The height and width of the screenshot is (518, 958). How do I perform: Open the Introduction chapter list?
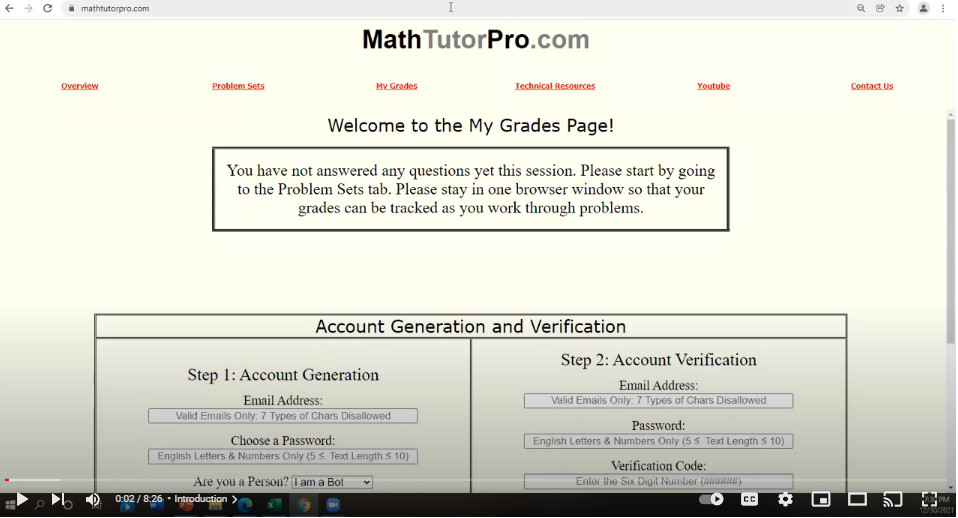[205, 499]
